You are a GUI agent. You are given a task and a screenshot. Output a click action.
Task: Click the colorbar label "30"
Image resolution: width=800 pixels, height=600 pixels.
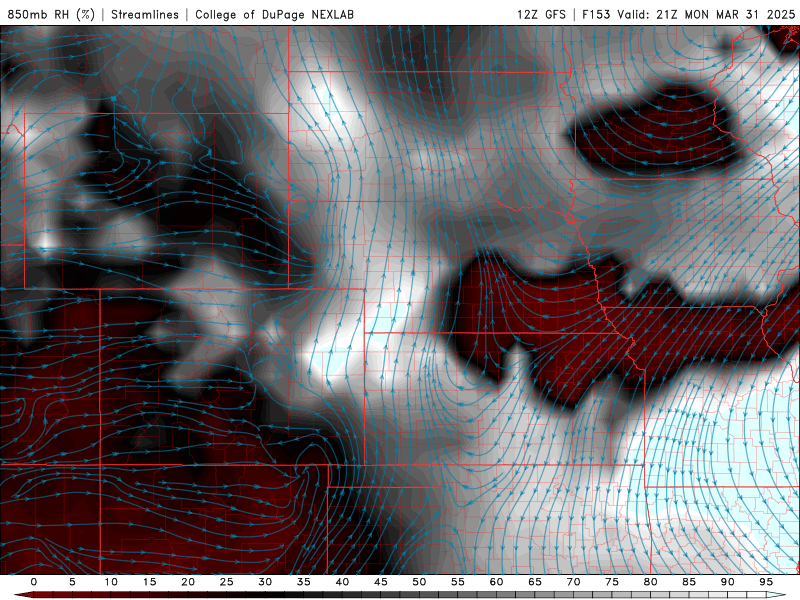pyautogui.click(x=265, y=582)
